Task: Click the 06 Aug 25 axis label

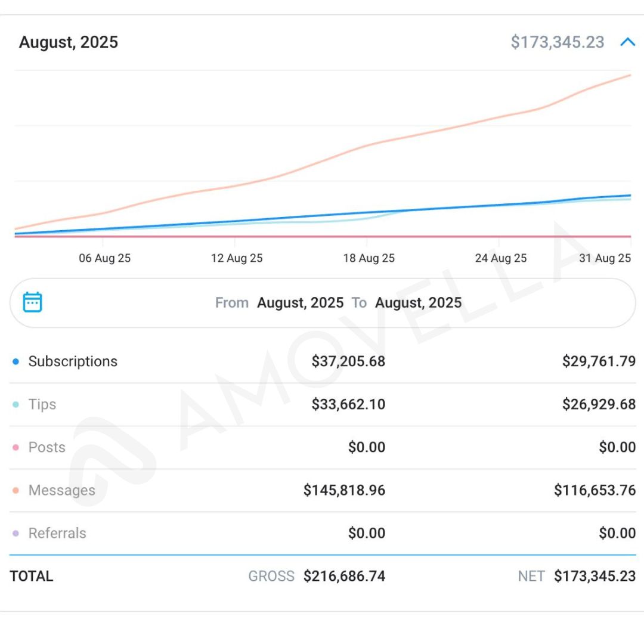Action: tap(104, 258)
